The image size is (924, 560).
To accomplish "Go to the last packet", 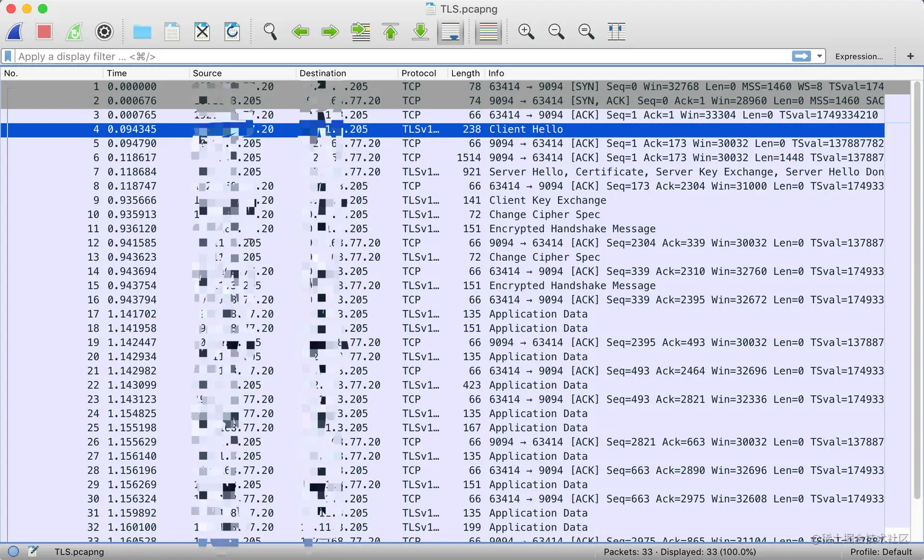I will [x=420, y=31].
